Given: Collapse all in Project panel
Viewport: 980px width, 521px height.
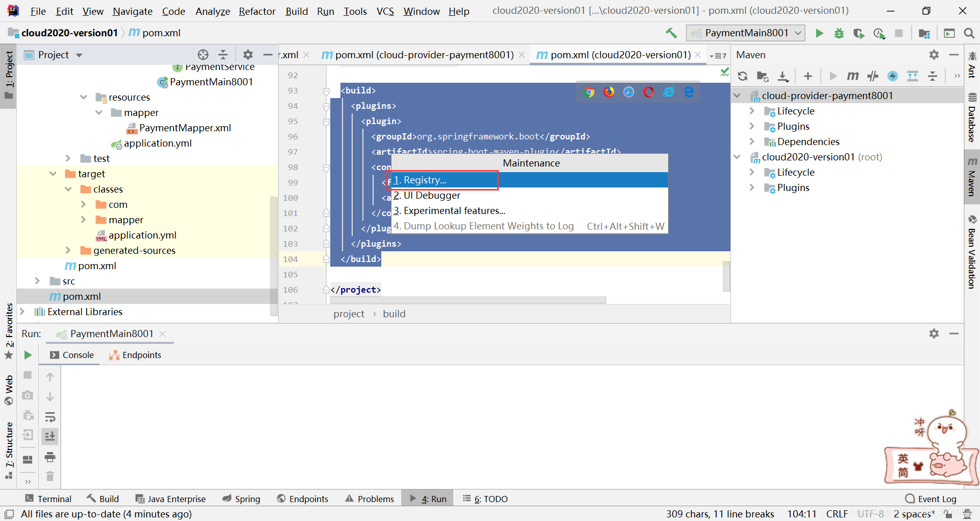Looking at the screenshot, I should pyautogui.click(x=223, y=55).
